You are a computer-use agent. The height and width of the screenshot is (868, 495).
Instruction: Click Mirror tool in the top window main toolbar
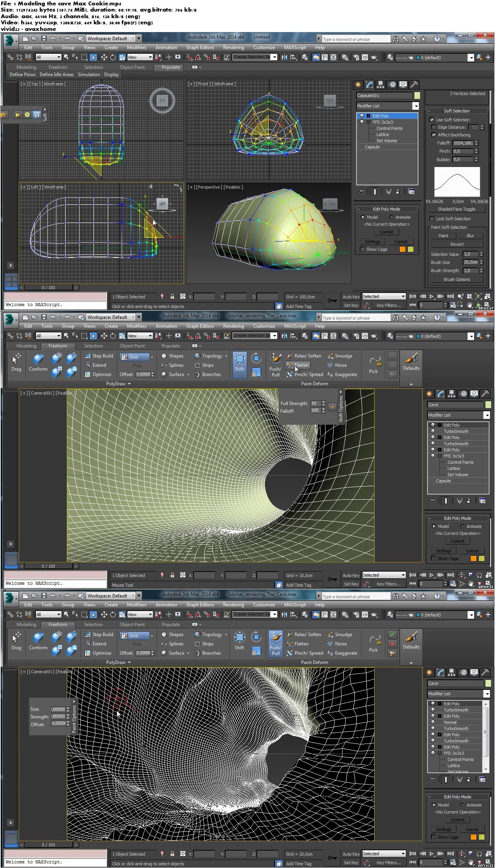coord(285,57)
